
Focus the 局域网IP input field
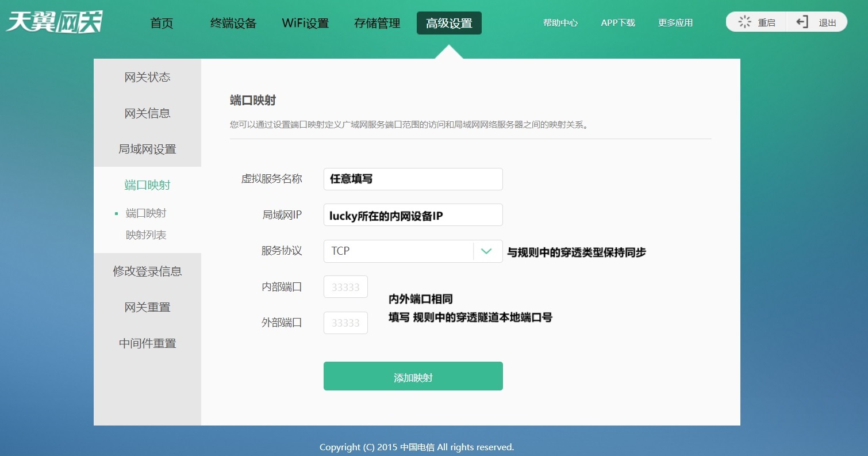[x=413, y=215]
